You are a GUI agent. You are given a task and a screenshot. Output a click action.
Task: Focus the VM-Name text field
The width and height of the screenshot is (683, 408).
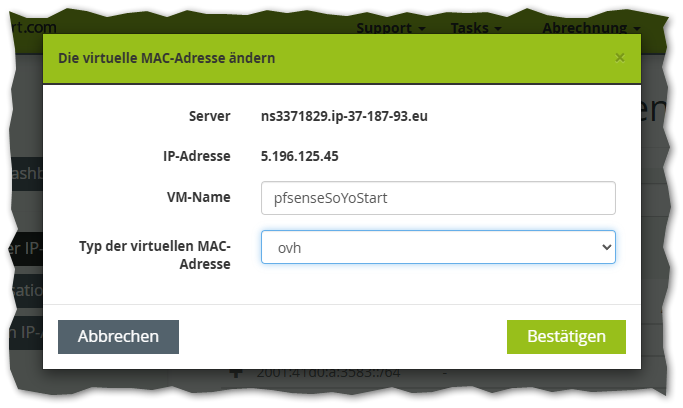(438, 197)
